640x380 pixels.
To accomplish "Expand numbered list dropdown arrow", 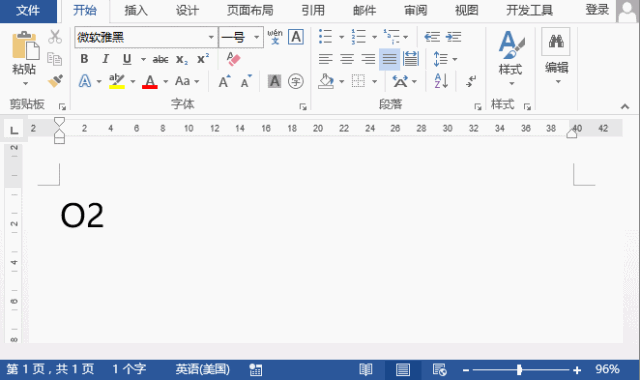I will point(374,37).
